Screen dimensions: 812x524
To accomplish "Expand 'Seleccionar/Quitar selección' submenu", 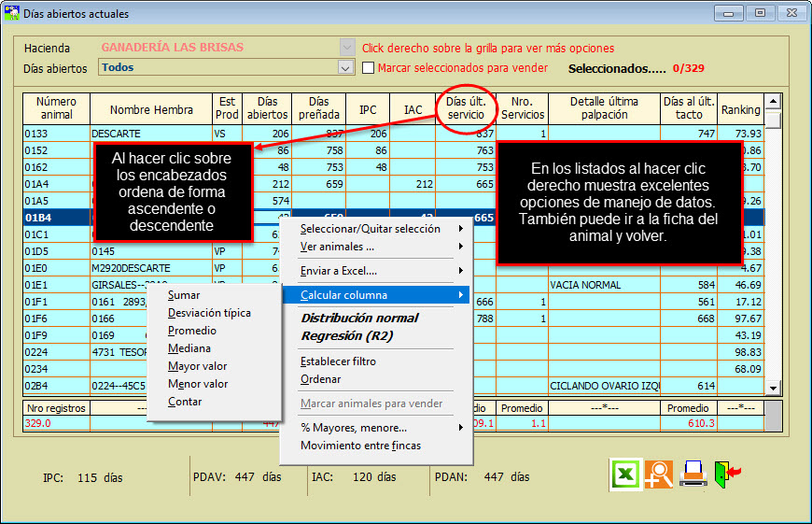I will tap(370, 229).
